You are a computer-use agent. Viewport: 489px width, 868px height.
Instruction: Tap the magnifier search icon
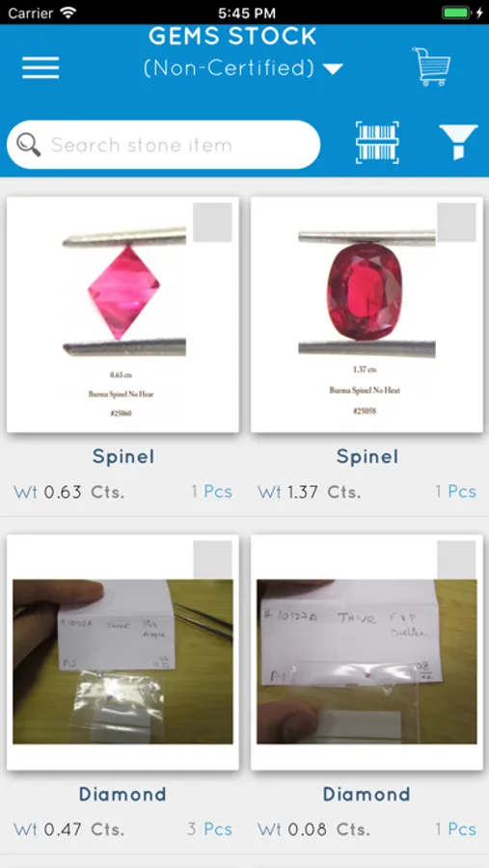tap(28, 145)
